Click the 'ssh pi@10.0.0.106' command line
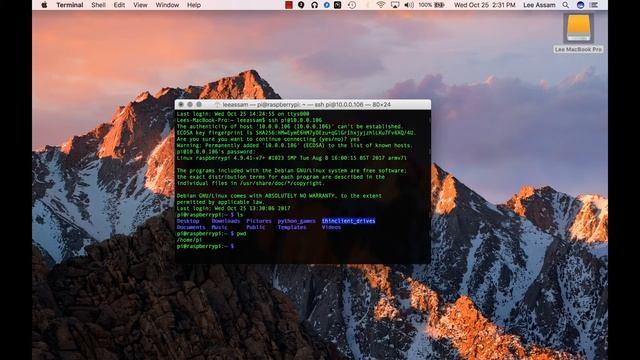This screenshot has width=640, height=360. click(249, 120)
